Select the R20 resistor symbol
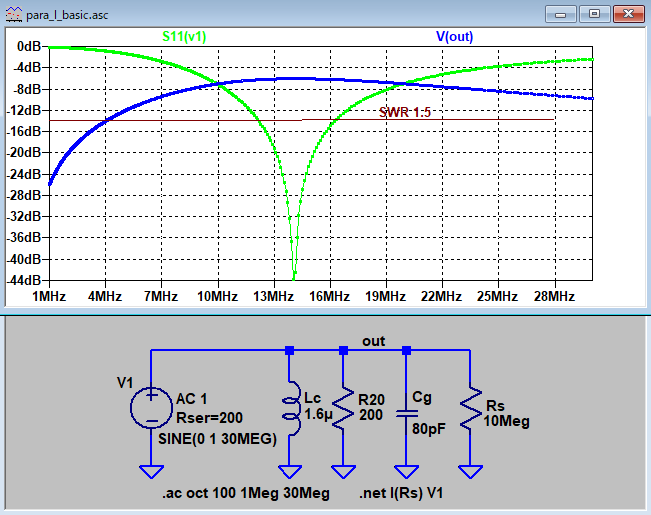Screen dimensions: 651x515 tap(343, 408)
